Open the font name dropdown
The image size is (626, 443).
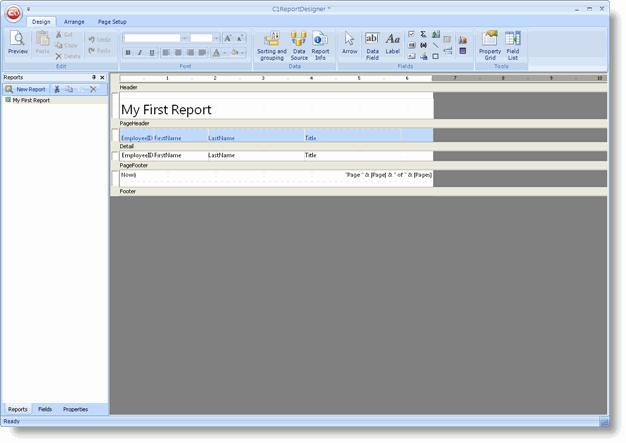[x=185, y=38]
